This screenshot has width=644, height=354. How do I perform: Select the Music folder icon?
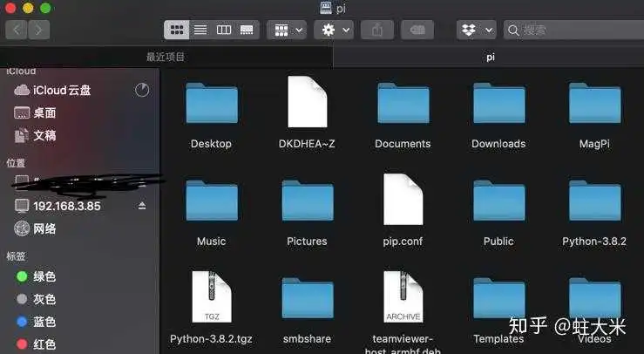(212, 201)
